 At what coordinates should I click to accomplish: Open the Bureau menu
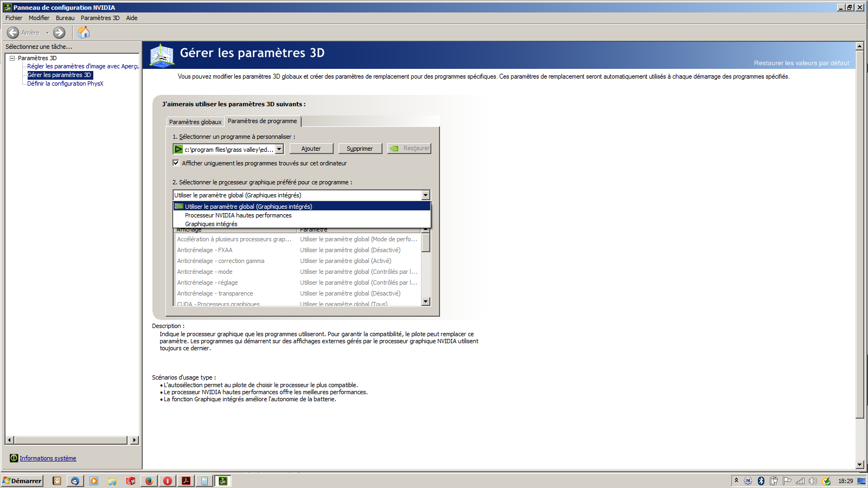[x=65, y=18]
